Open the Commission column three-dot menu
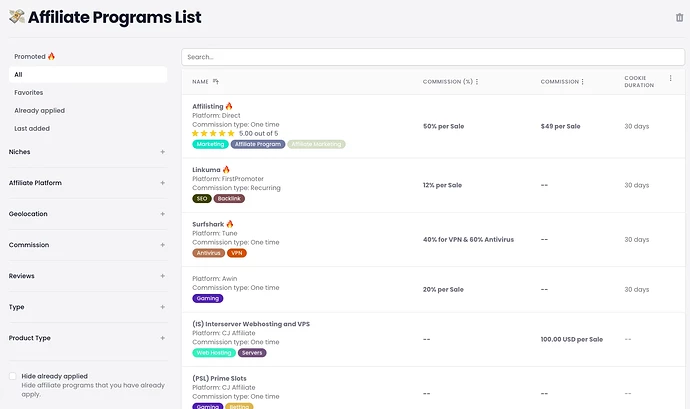 pyautogui.click(x=583, y=81)
